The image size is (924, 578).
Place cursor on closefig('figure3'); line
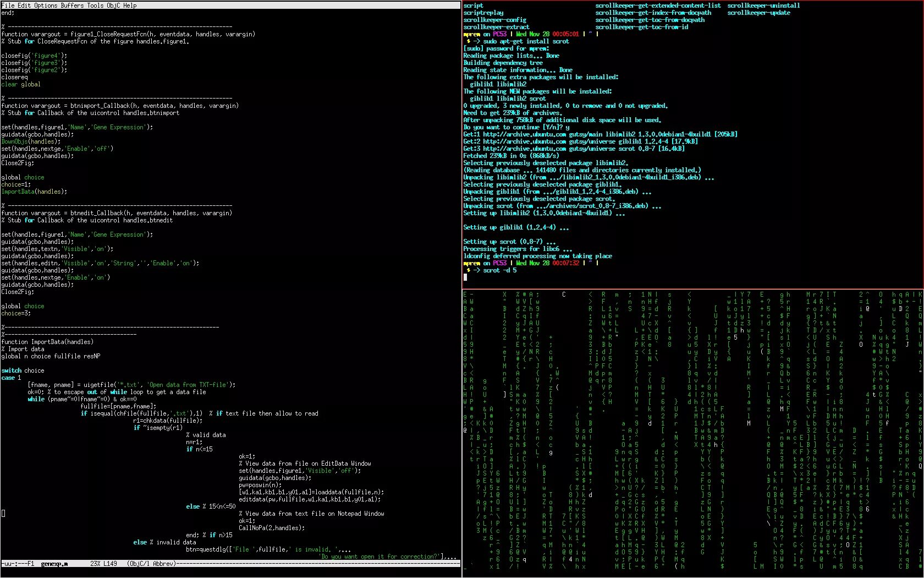pyautogui.click(x=34, y=63)
